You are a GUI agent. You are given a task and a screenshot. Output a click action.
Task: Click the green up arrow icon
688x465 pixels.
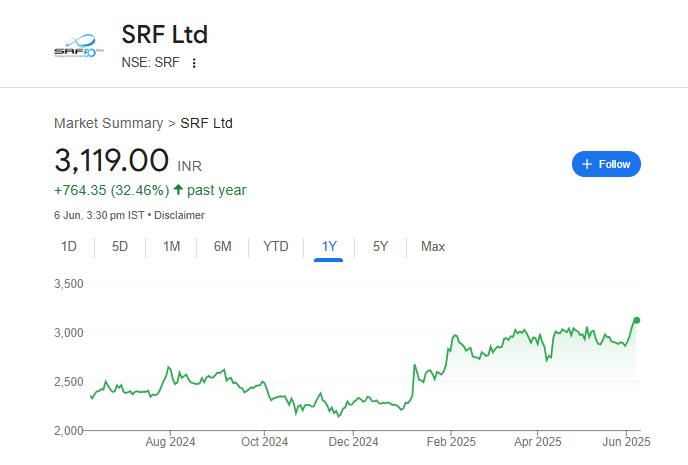[178, 190]
